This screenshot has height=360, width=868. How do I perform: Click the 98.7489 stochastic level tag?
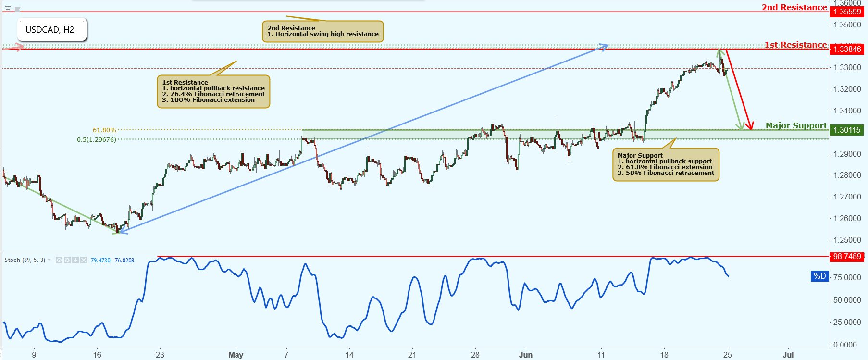847,257
